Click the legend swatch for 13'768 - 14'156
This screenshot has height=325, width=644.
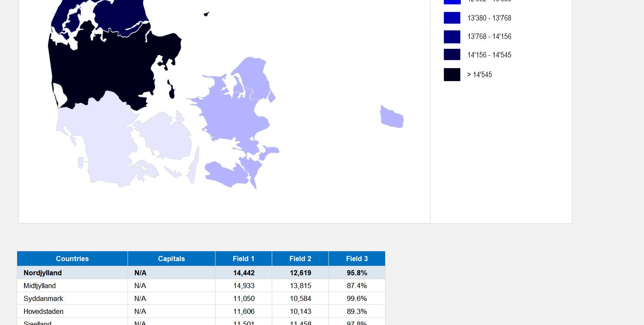tap(452, 36)
